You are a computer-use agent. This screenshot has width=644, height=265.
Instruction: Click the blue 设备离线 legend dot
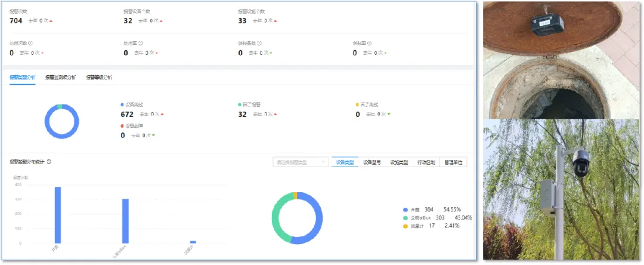tap(122, 104)
